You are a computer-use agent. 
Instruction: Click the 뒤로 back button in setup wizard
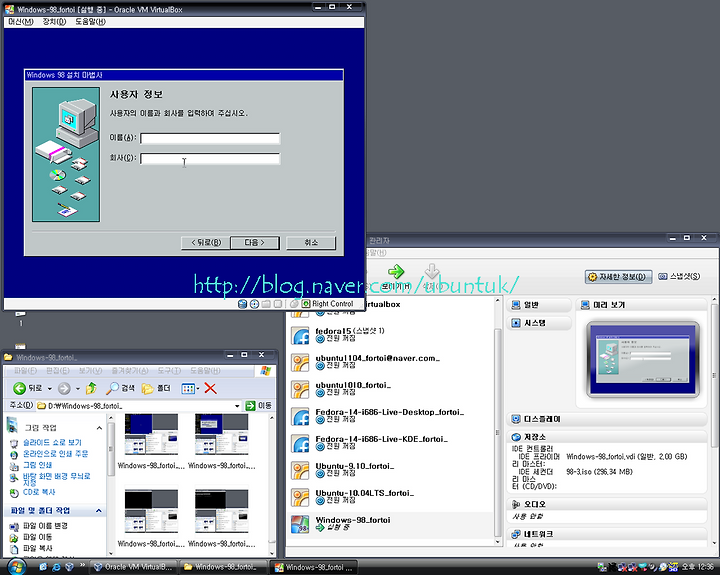206,242
